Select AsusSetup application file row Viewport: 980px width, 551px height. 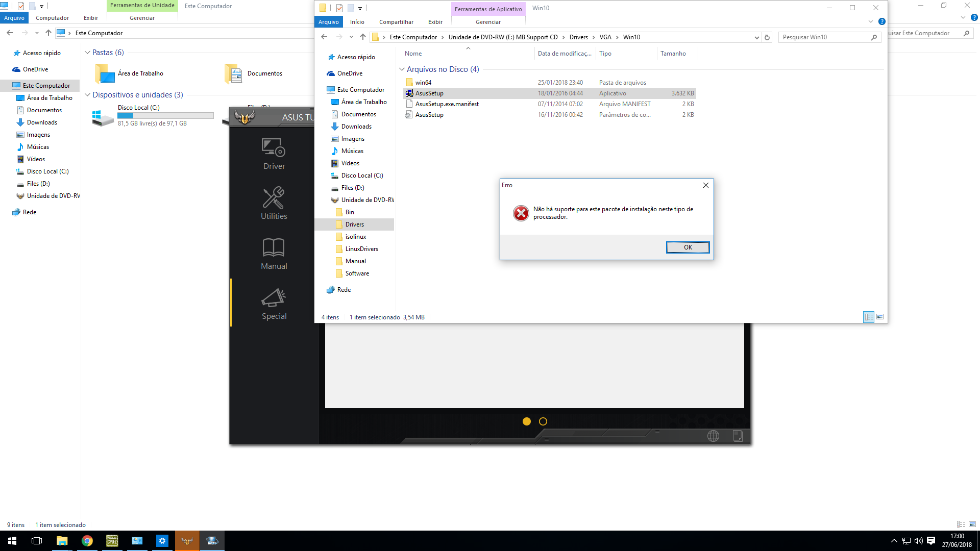(550, 93)
